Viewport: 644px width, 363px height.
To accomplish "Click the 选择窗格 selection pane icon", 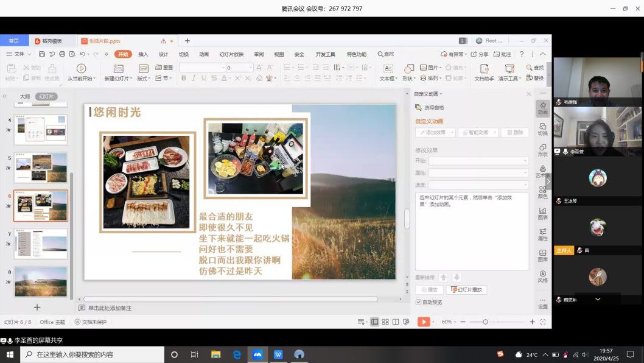I will coord(419,108).
